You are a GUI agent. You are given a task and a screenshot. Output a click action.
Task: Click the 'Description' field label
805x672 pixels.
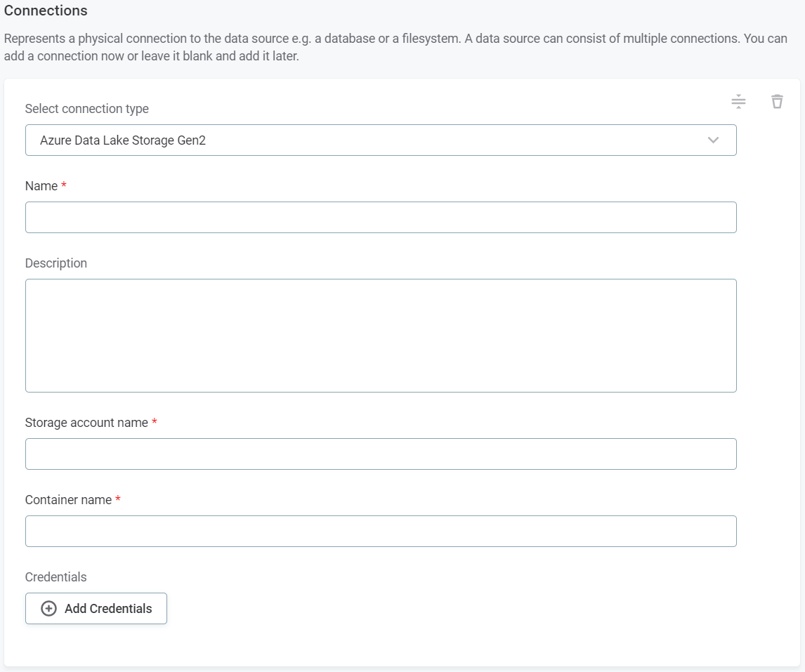[56, 263]
